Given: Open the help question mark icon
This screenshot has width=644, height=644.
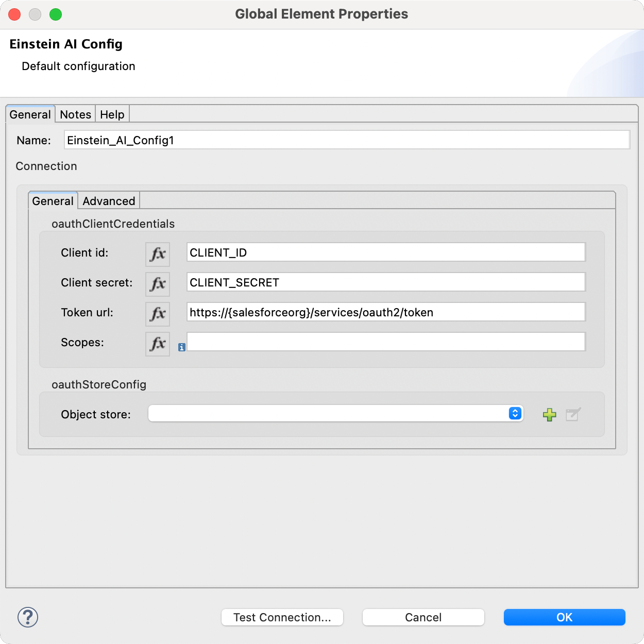Looking at the screenshot, I should click(28, 617).
